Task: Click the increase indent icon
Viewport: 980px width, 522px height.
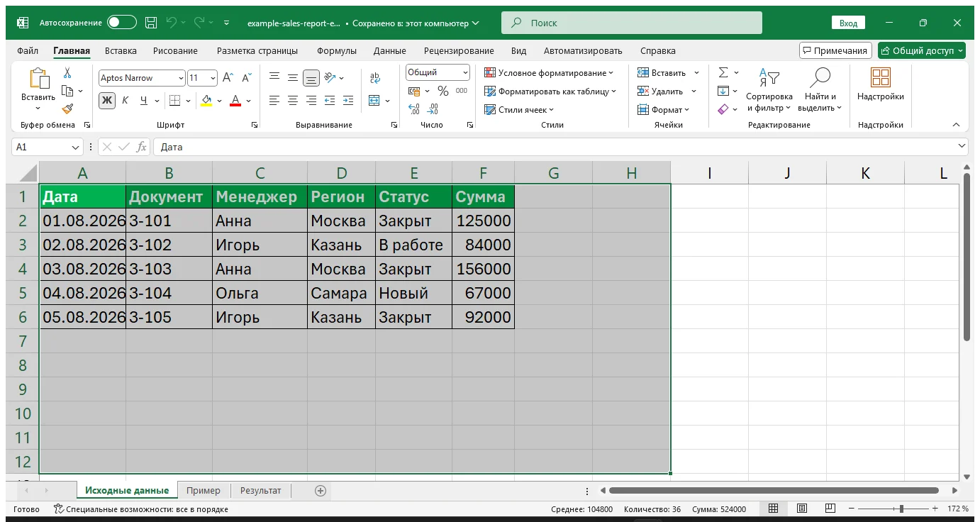Action: click(347, 101)
